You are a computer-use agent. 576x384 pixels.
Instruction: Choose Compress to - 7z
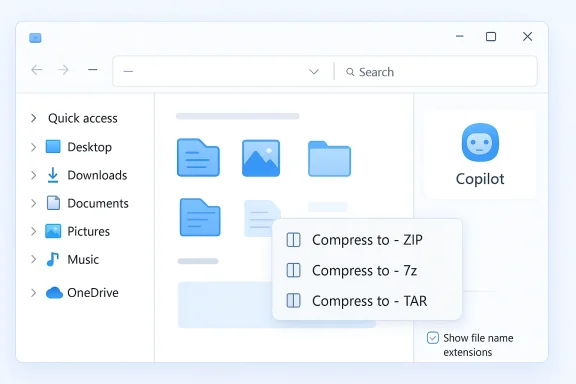367,270
